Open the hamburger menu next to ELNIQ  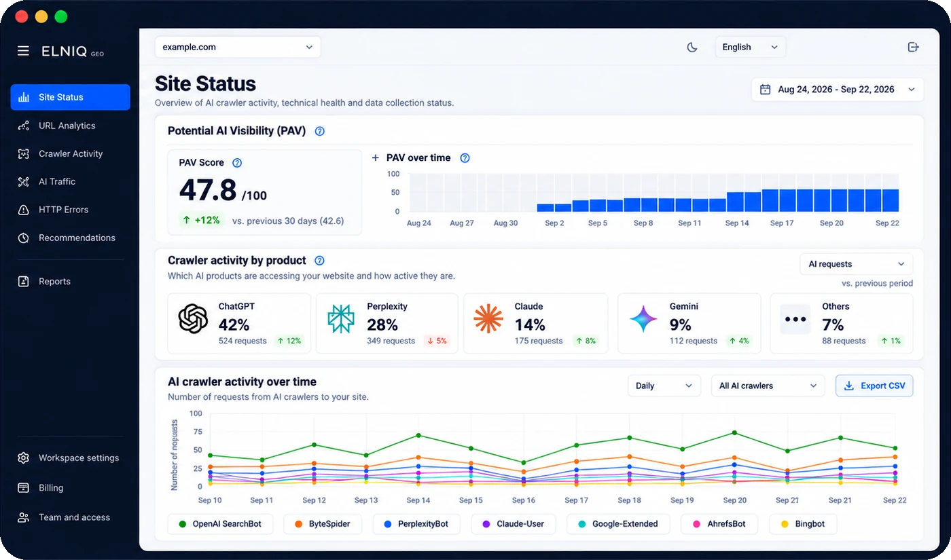pos(23,51)
